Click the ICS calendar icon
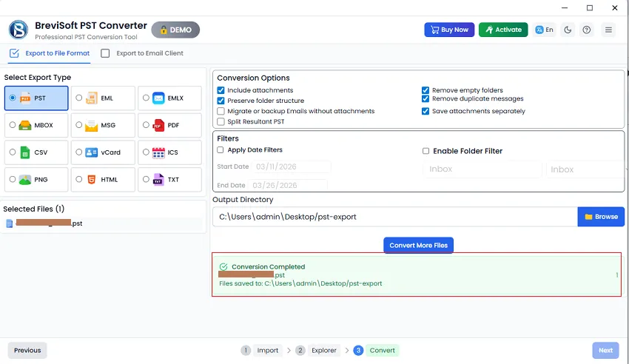This screenshot has height=364, width=629. tap(158, 152)
